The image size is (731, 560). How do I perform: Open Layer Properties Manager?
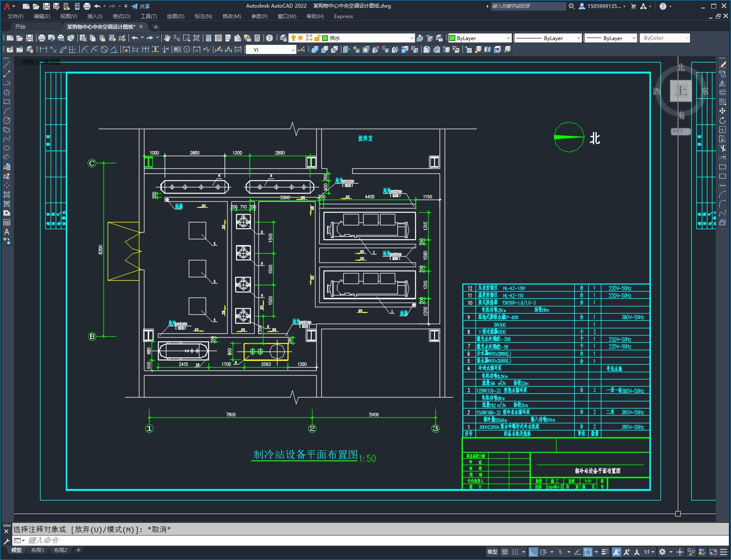coord(283,38)
